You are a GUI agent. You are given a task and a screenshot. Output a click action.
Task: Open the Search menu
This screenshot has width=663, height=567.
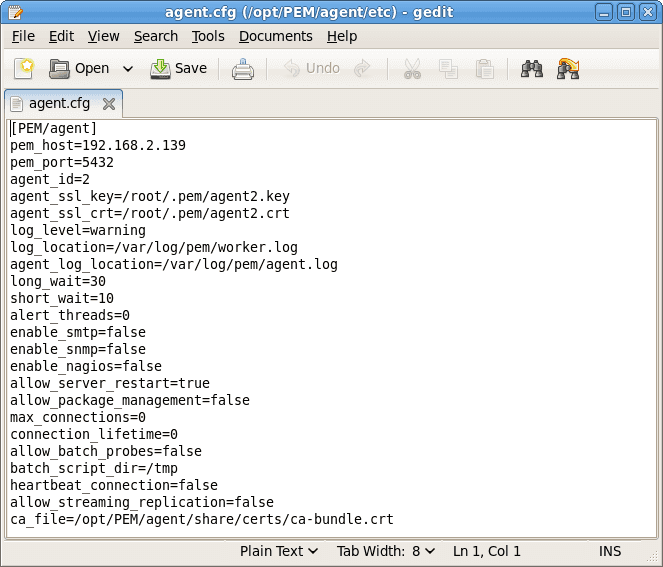[x=155, y=36]
